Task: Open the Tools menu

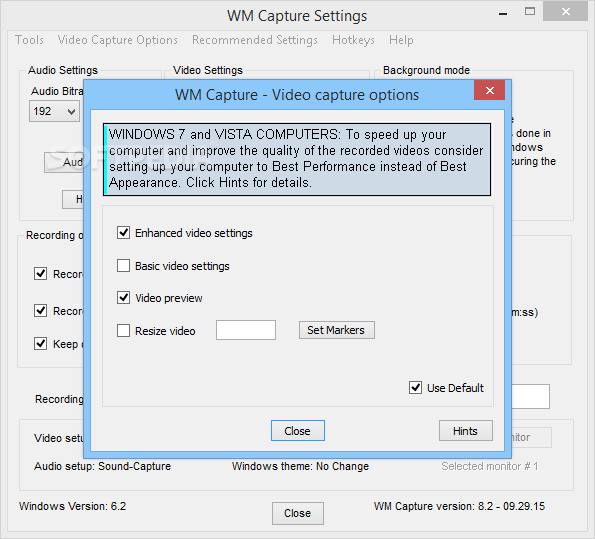Action: pyautogui.click(x=29, y=40)
